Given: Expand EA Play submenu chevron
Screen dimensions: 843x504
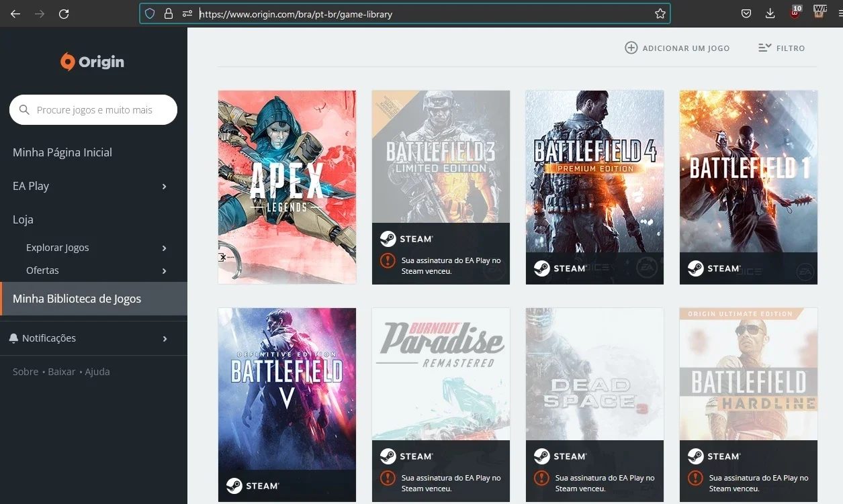Looking at the screenshot, I should pos(164,187).
